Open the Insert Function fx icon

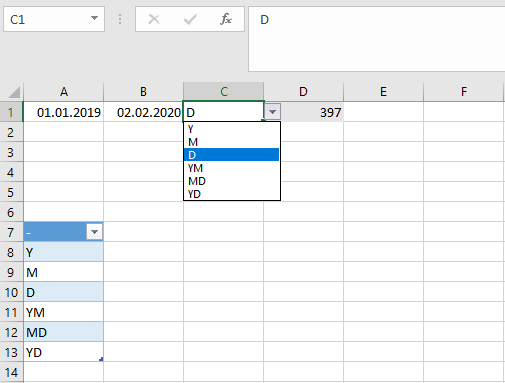[226, 19]
